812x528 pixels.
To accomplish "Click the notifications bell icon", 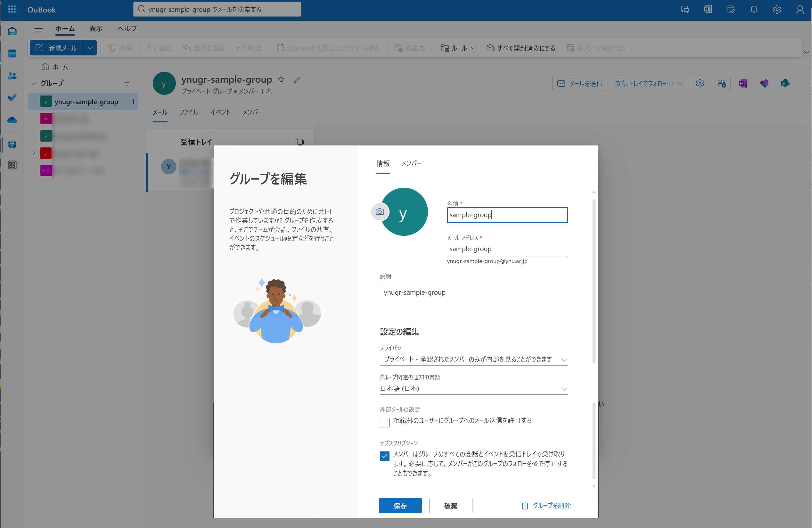I will click(754, 10).
